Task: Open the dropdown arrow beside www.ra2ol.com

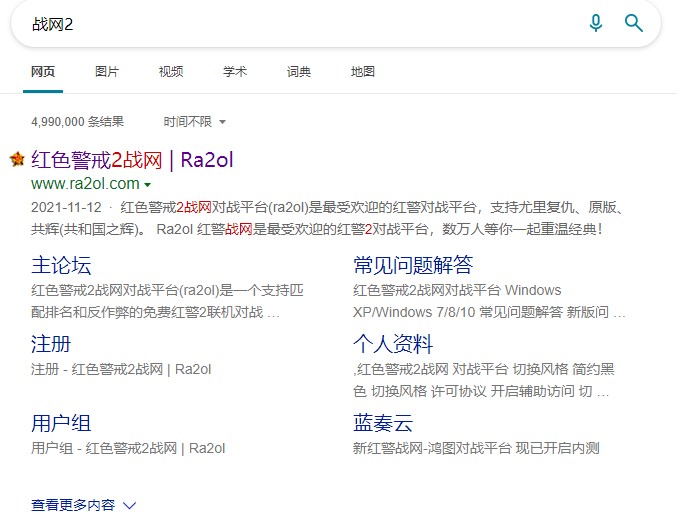Action: point(147,185)
